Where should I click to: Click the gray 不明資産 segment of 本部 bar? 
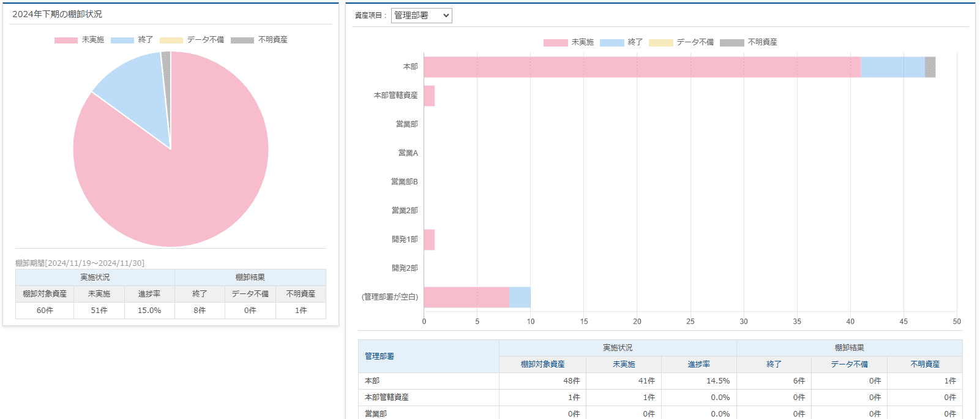[930, 67]
